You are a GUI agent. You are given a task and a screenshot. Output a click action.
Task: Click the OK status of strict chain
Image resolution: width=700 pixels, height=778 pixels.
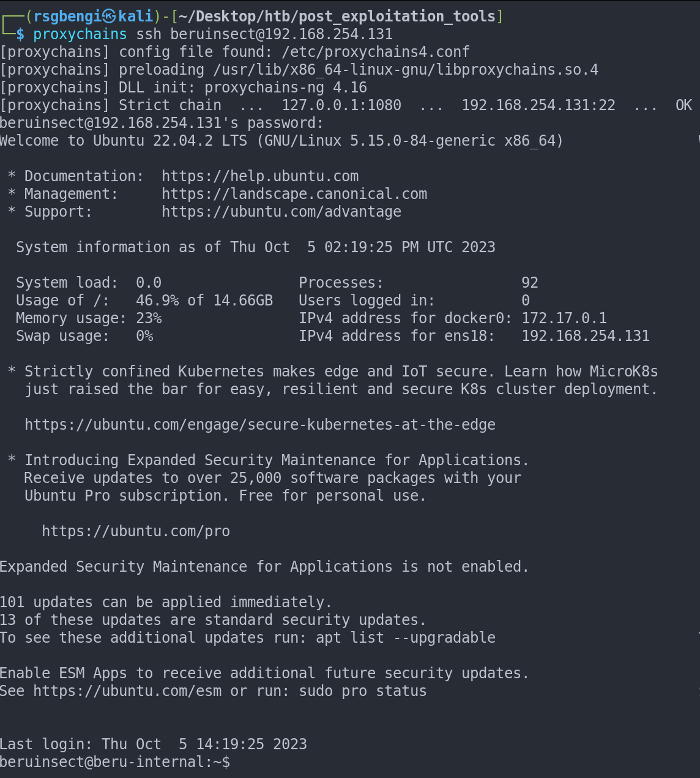pos(683,105)
